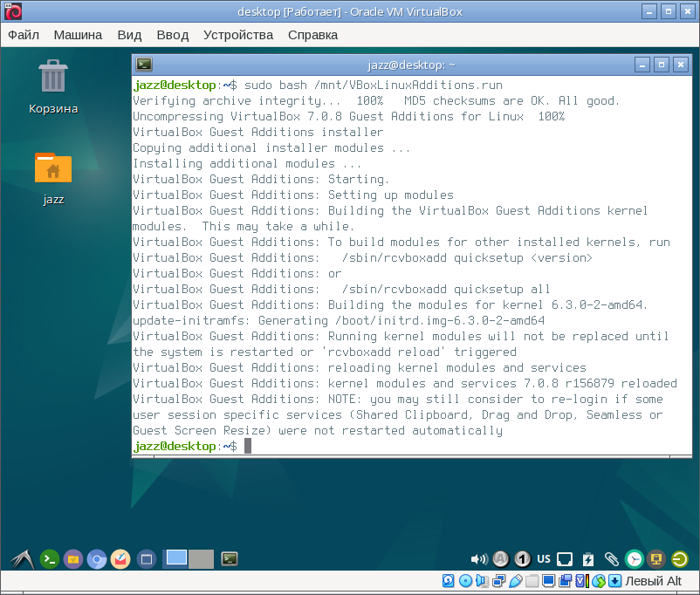Open the clock tray icon
The width and height of the screenshot is (700, 595).
tap(634, 559)
